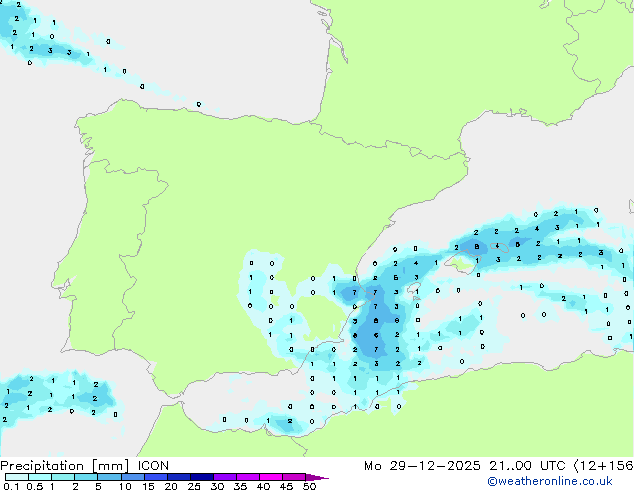Select the 35–40 mm violet legend swatch
634x490 pixels.
(248, 477)
